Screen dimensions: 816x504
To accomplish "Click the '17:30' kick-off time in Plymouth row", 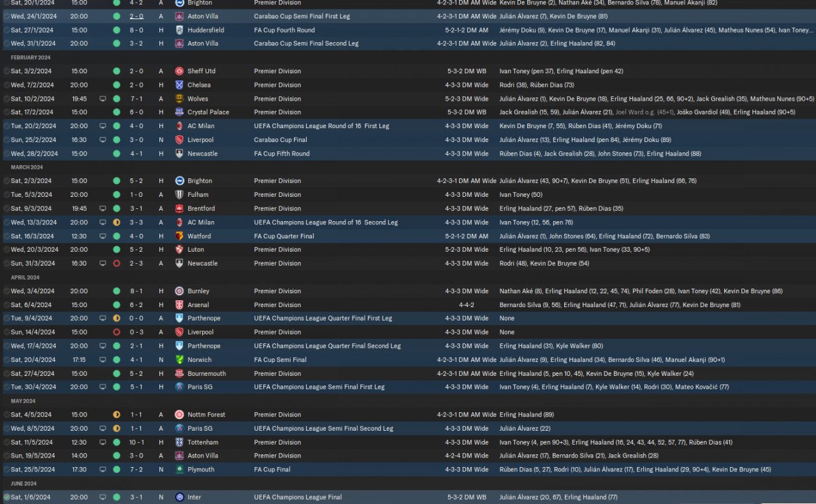I will [x=79, y=470].
